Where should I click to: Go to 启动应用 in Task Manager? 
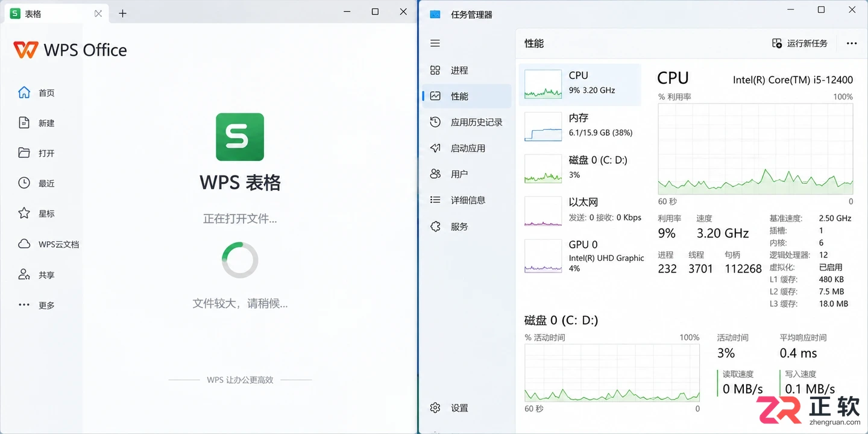coord(467,148)
